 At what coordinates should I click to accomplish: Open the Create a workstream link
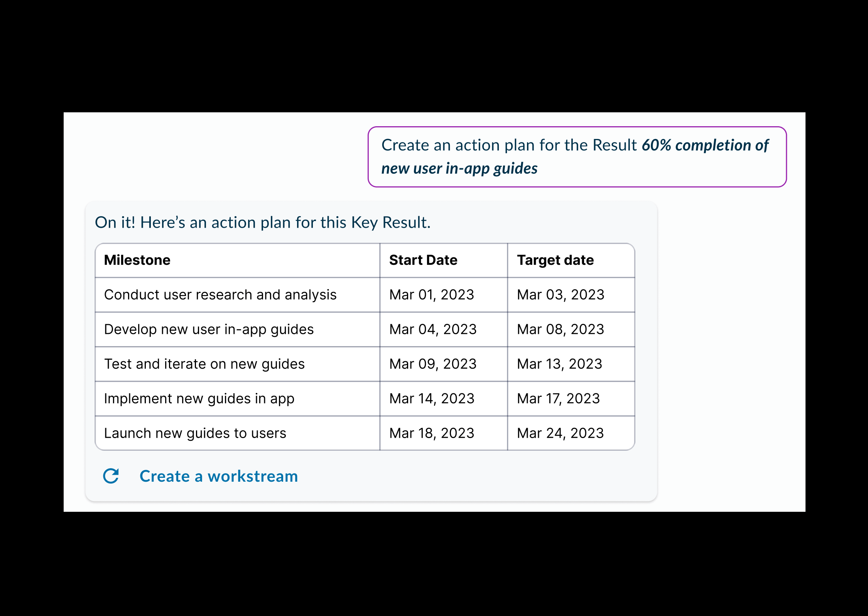pyautogui.click(x=219, y=476)
